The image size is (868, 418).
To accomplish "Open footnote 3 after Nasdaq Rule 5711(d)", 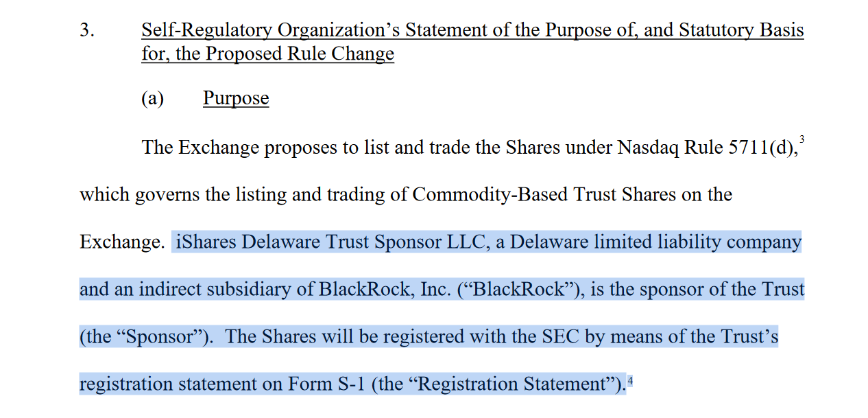I will 801,140.
